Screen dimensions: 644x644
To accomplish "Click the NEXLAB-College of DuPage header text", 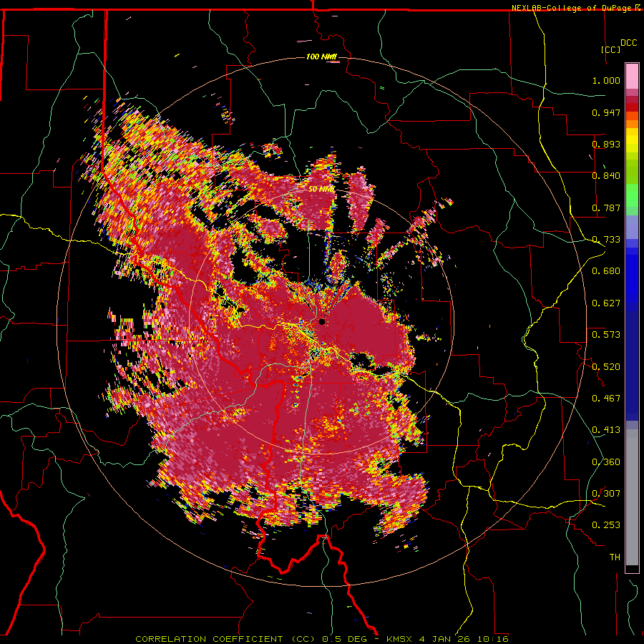I will point(572,8).
